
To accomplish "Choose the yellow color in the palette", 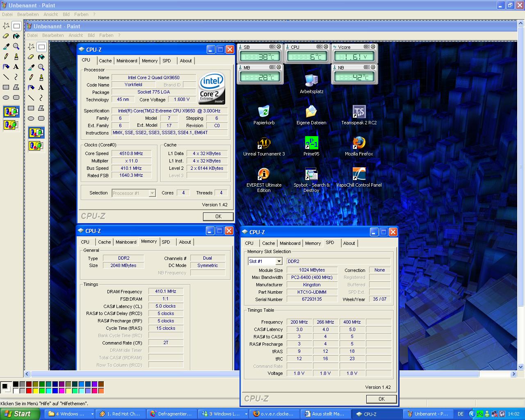I will (35, 390).
